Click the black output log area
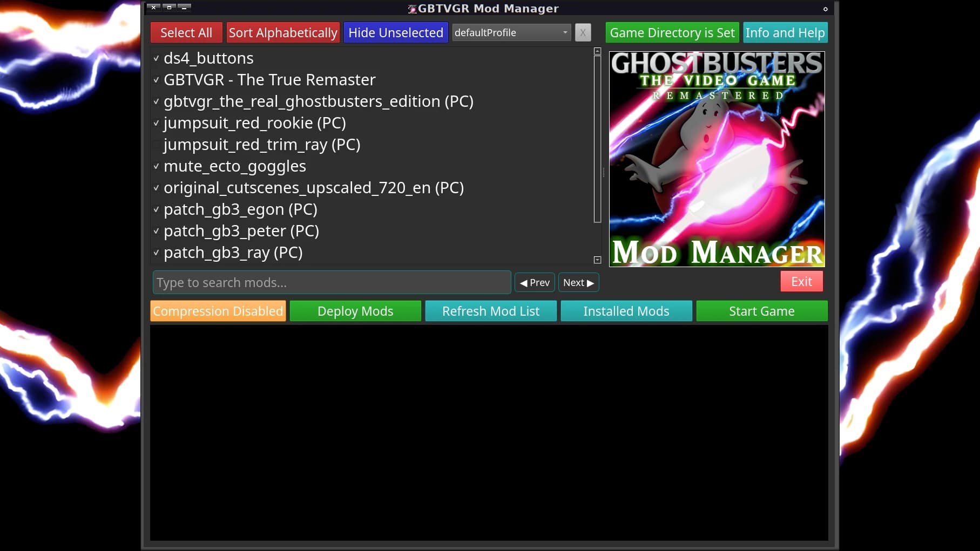The width and height of the screenshot is (980, 551). [489, 433]
